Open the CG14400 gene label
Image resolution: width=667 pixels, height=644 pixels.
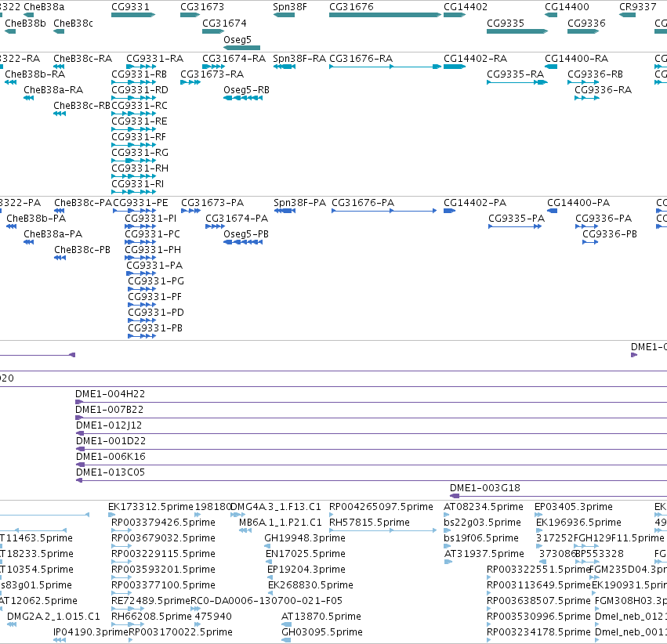coord(567,7)
